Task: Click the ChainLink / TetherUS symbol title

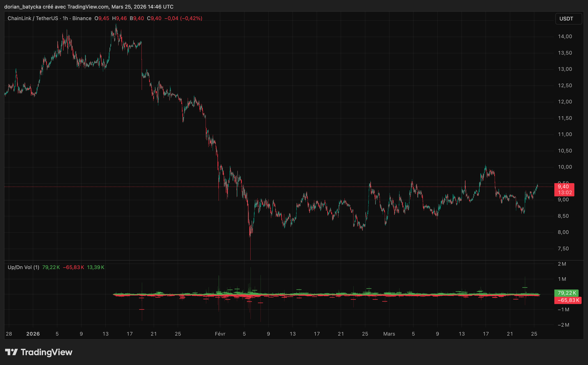Action: pos(33,18)
